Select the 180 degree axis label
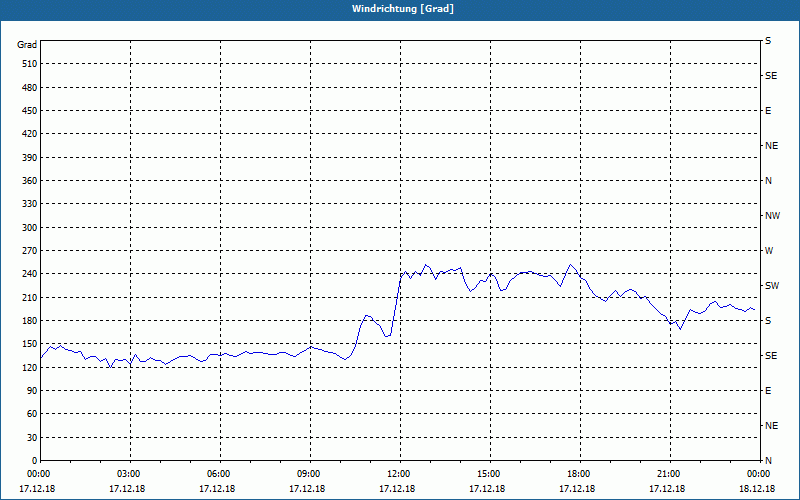Screen dimensions: 800x500 pos(30,321)
